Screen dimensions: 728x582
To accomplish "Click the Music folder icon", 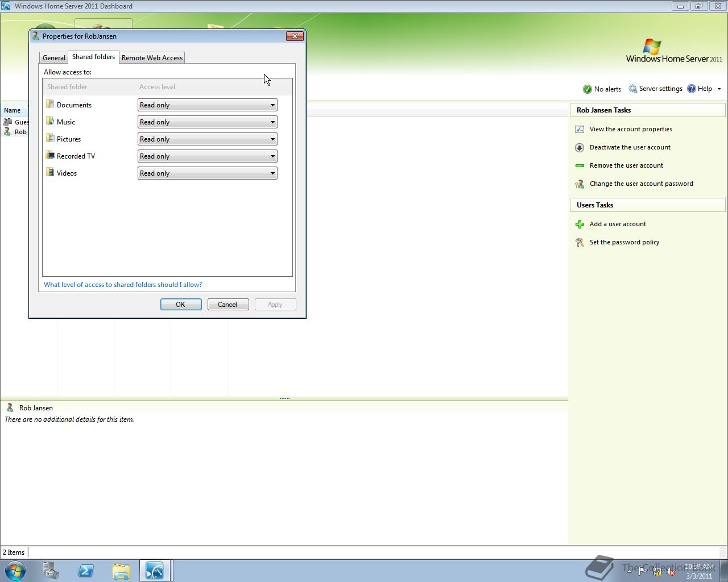I will click(50, 122).
